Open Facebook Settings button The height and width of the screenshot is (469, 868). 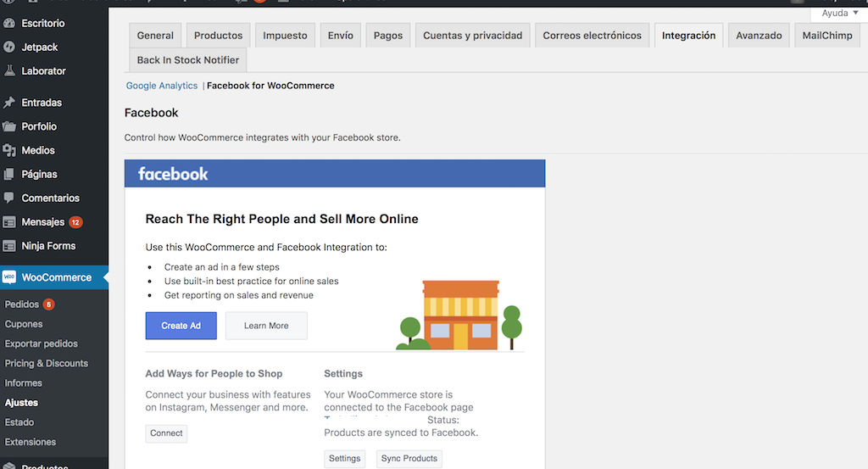tap(344, 459)
